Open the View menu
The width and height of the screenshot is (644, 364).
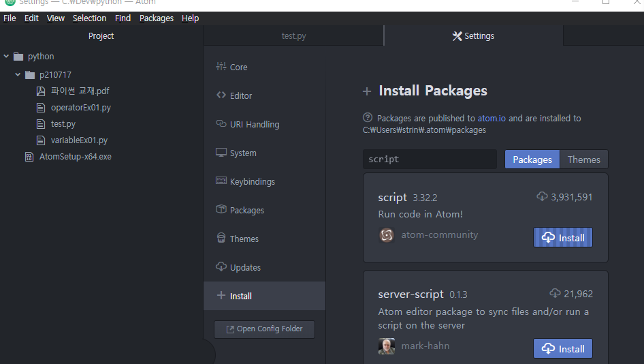(x=55, y=18)
